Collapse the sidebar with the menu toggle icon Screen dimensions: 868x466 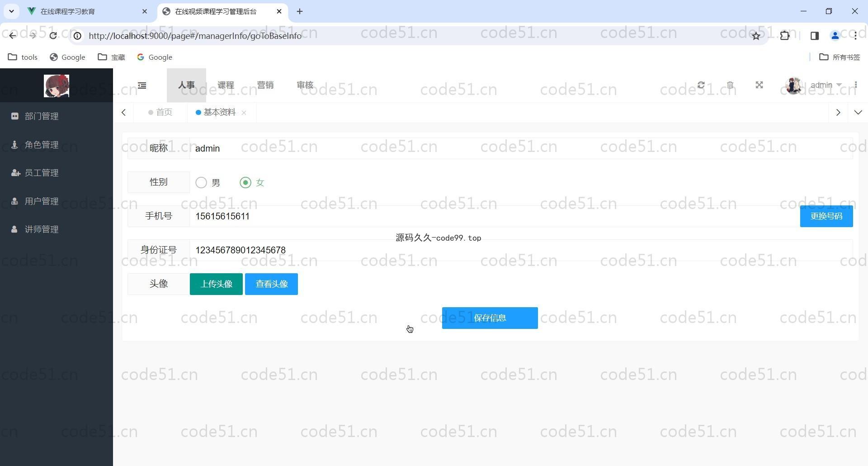[x=142, y=86]
